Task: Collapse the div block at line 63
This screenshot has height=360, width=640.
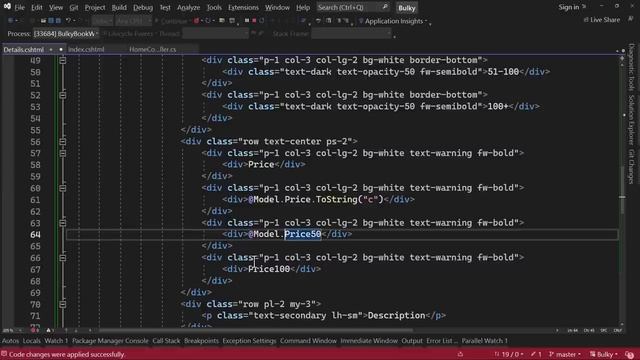Action: [62, 223]
